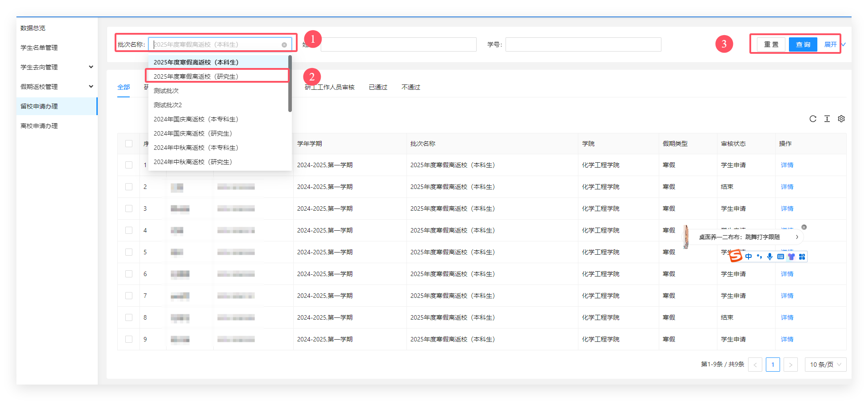
Task: Open the soft keyboard icon in IME bar
Action: point(780,257)
